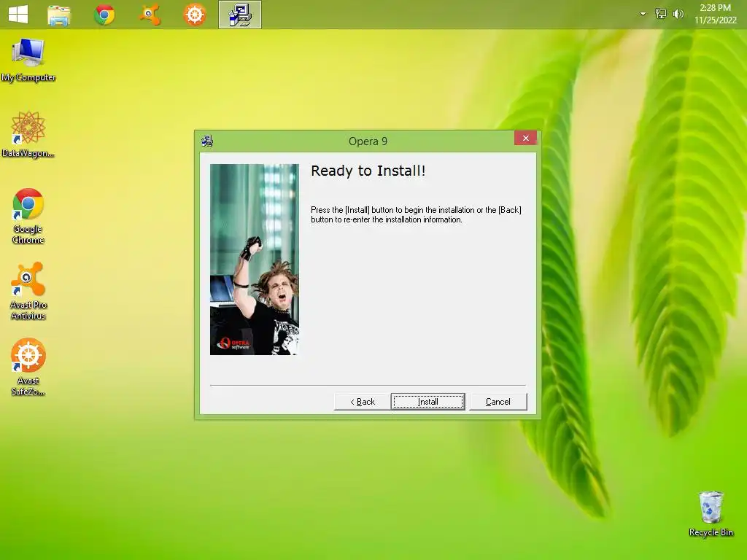Click the clock showing 2:28 PM
The width and height of the screenshot is (747, 560).
[x=715, y=14]
